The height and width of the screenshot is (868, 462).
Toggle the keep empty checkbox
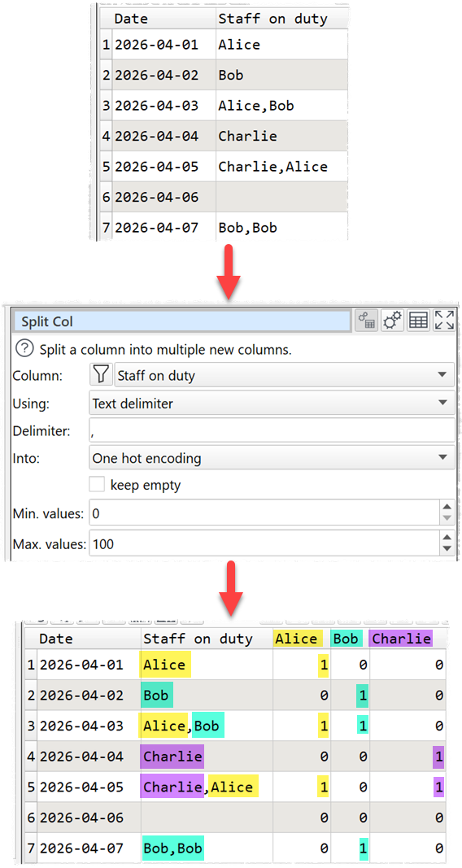coord(98,486)
